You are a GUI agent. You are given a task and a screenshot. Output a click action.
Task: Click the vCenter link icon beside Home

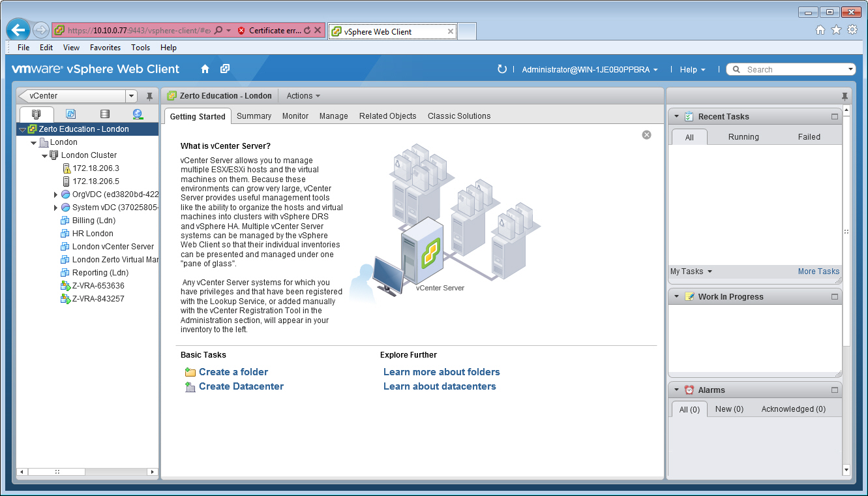coord(224,69)
